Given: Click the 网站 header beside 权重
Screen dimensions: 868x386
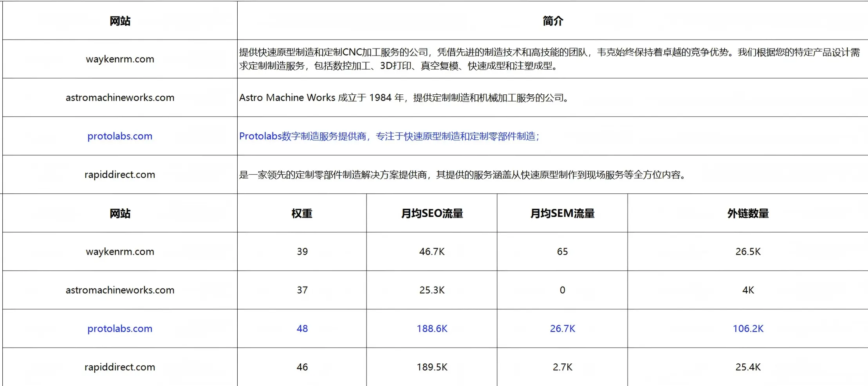Looking at the screenshot, I should [x=120, y=213].
